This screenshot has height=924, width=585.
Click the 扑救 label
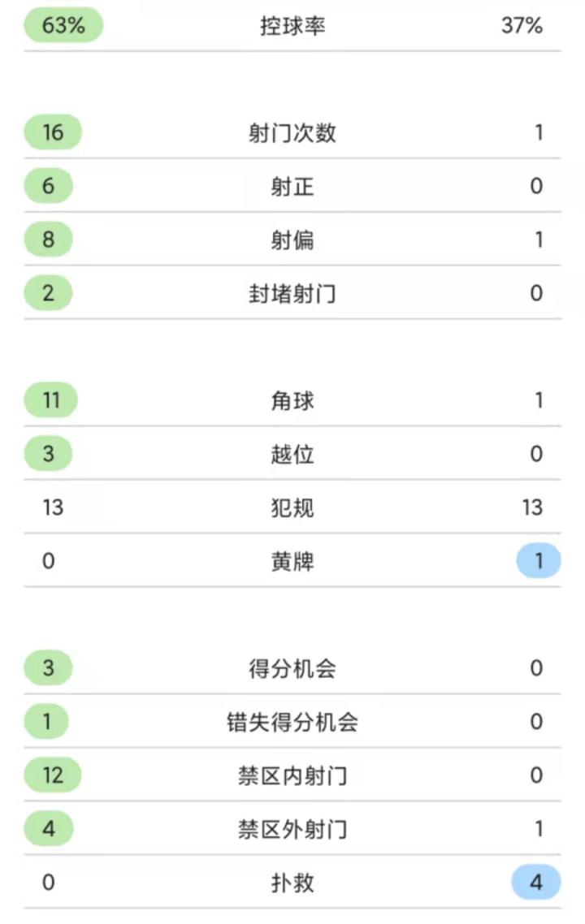coord(292,883)
